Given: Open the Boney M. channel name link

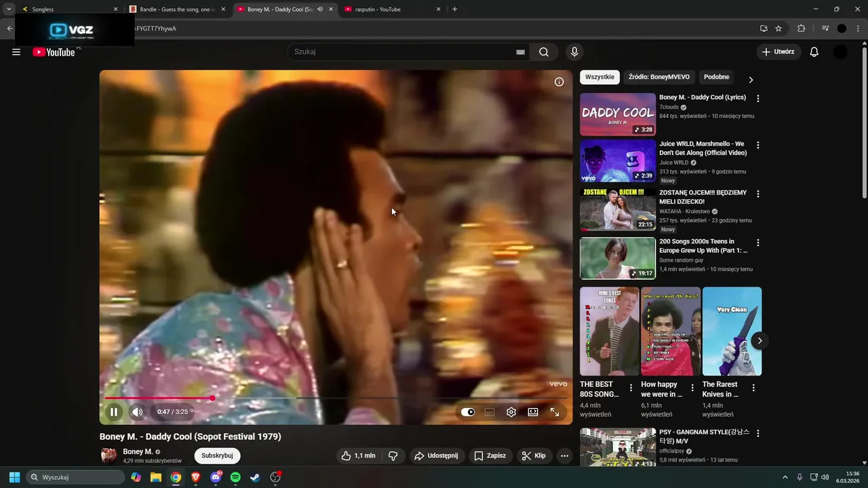Looking at the screenshot, I should click(x=138, y=451).
